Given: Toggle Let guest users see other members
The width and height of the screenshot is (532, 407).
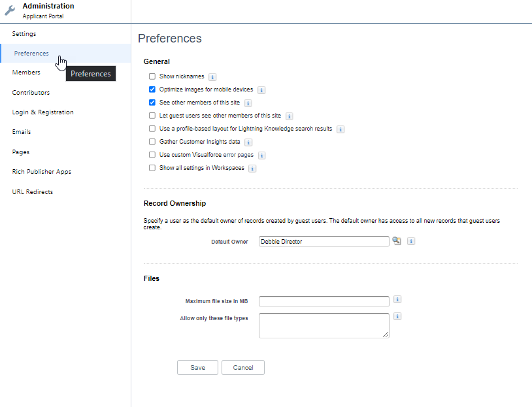Looking at the screenshot, I should (x=152, y=116).
